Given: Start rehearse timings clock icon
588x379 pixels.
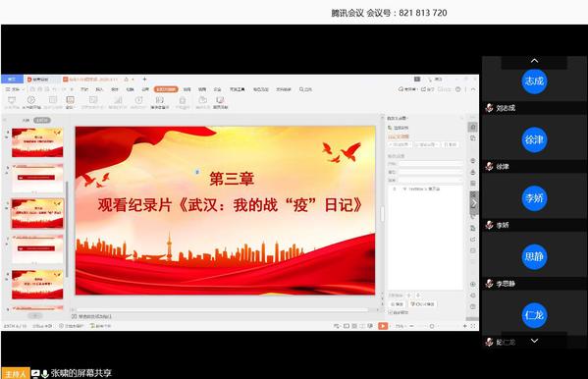Looking at the screenshot, I should (138, 100).
